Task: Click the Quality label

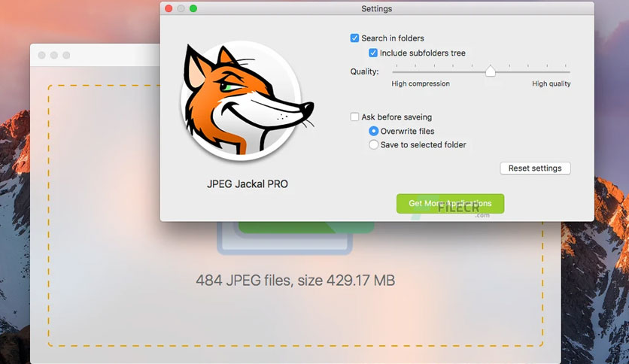Action: click(x=364, y=71)
